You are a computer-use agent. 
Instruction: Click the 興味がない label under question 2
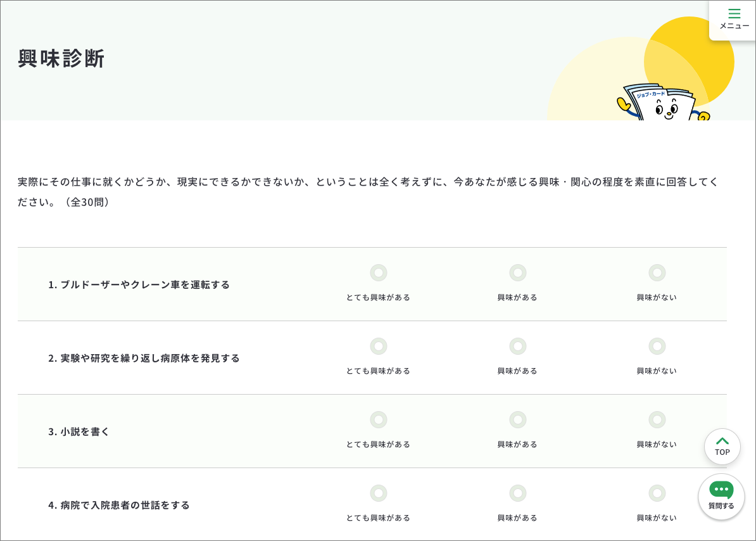click(657, 371)
